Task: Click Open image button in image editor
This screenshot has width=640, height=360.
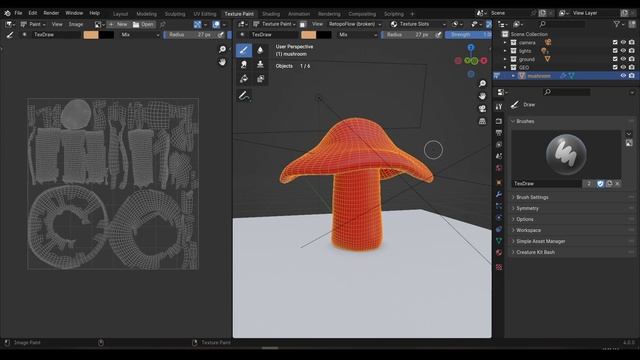Action: coord(143,24)
